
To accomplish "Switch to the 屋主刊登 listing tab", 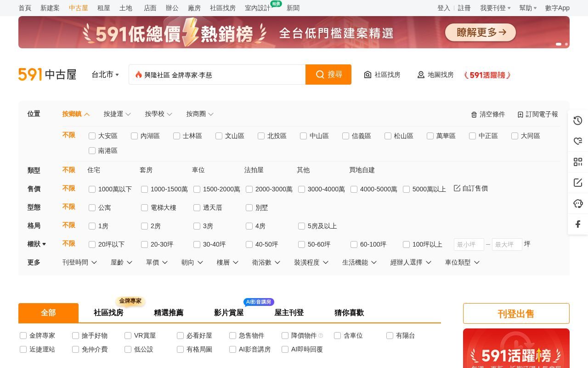I will [289, 313].
